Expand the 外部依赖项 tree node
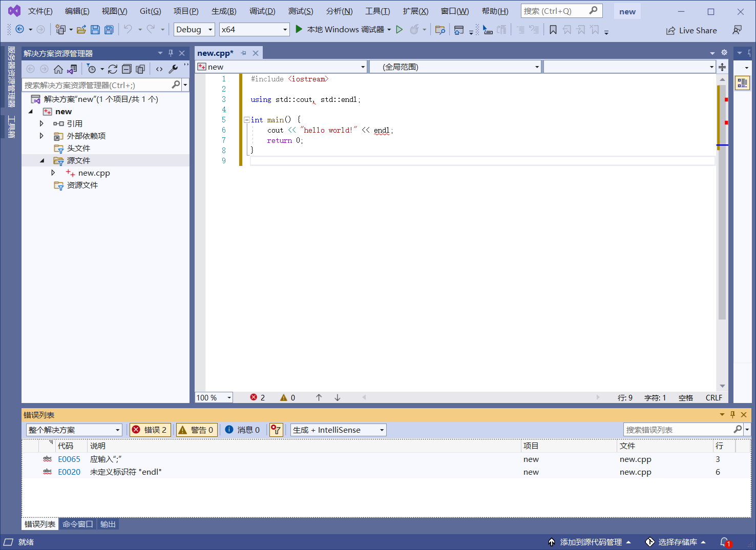The image size is (756, 550). 41,136
